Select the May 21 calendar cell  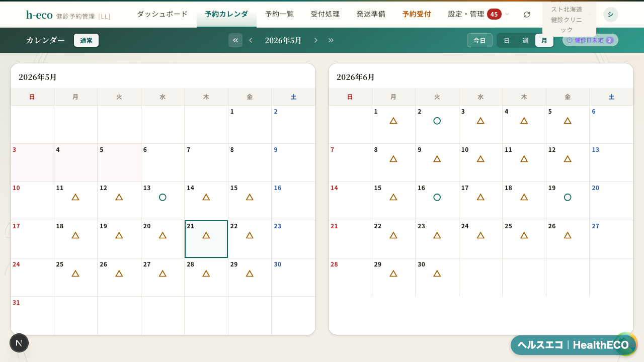coord(206,239)
